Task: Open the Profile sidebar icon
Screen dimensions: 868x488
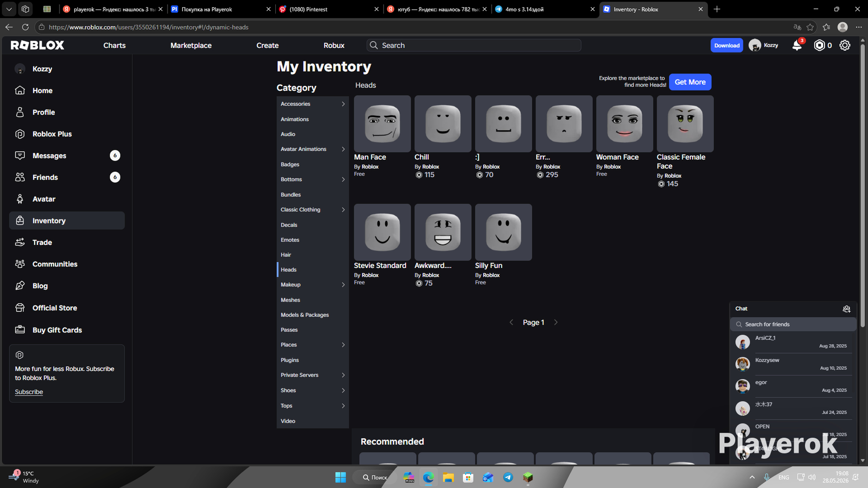Action: coord(20,112)
